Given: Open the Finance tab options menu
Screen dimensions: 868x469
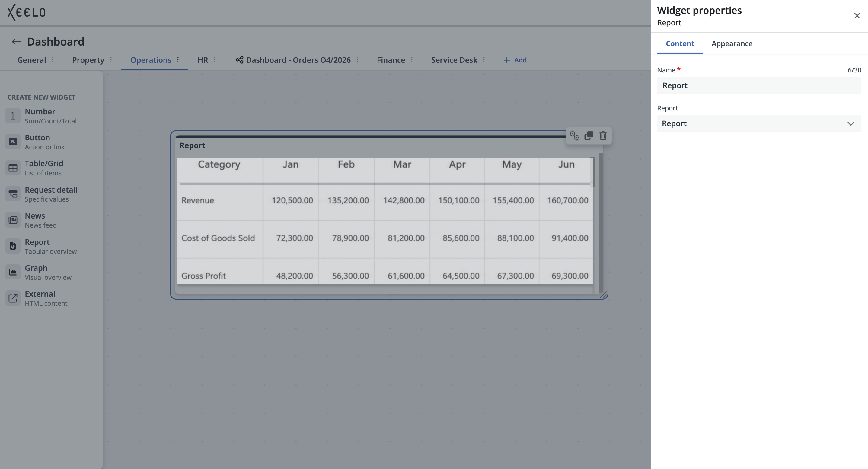Looking at the screenshot, I should click(412, 60).
